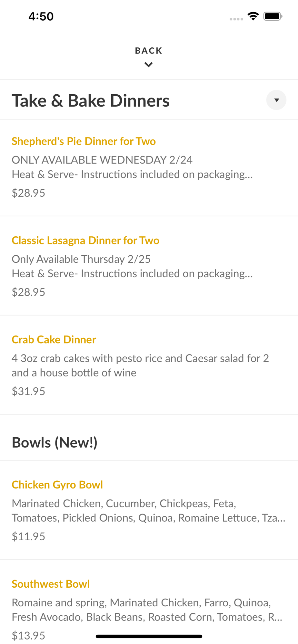Tap the BACK button at top
This screenshot has width=298, height=644.
148,51
